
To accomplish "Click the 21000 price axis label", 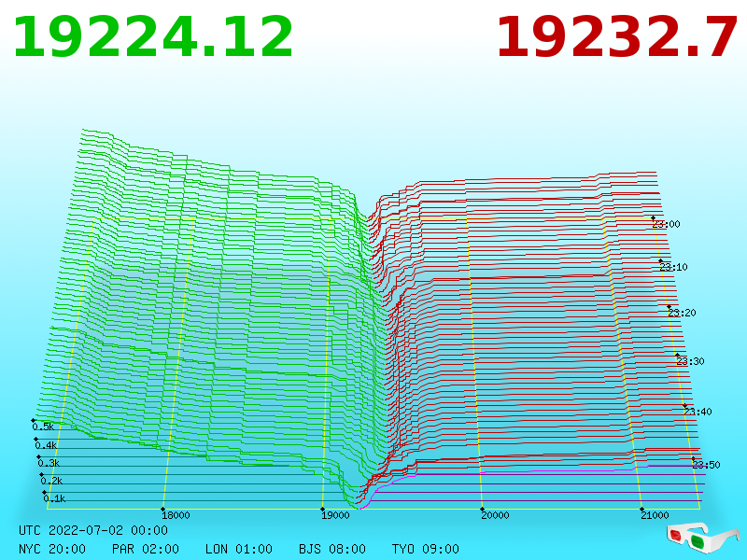I will click(x=655, y=515).
